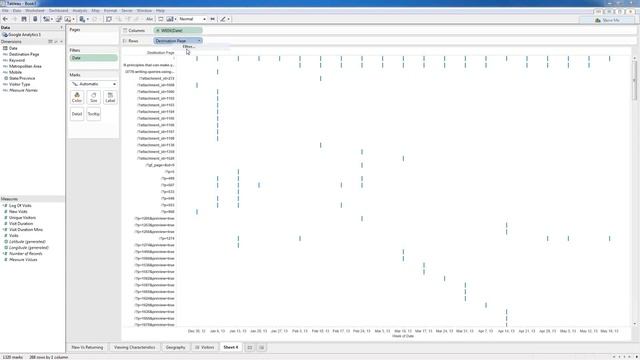Select the Latitude (generated) measure

pos(27,242)
